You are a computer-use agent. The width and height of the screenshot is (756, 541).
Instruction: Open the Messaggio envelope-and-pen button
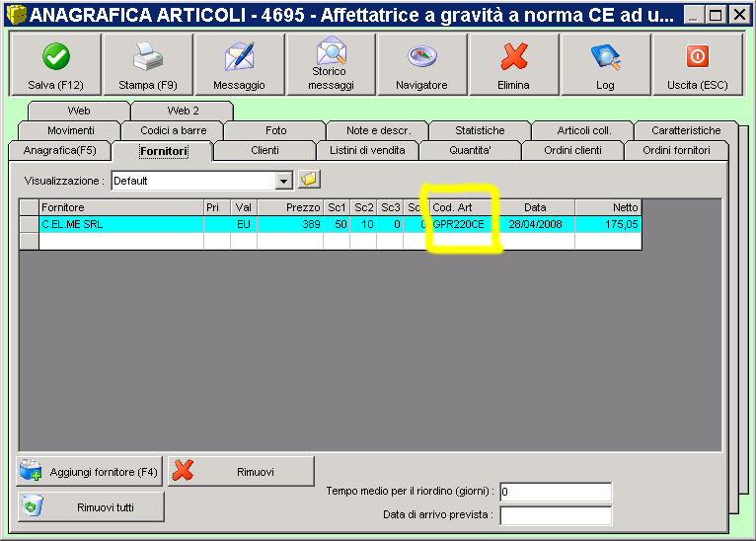[x=239, y=64]
